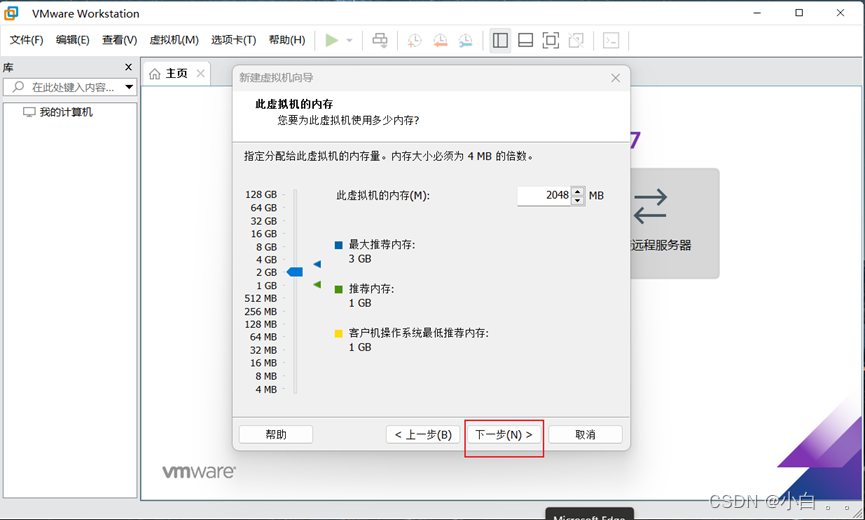This screenshot has width=865, height=520.
Task: Click the 客户机操作系统最低推荐内存 legend label
Action: pyautogui.click(x=419, y=333)
